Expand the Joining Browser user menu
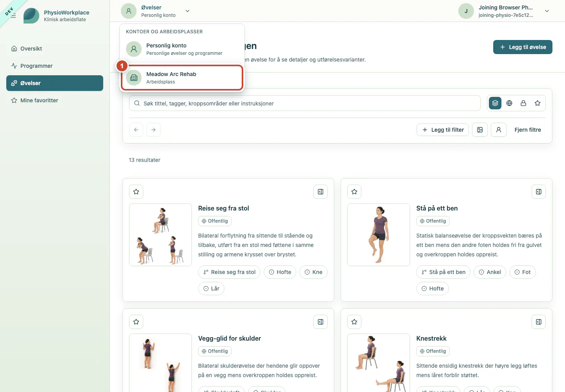This screenshot has height=392, width=565. point(547,11)
